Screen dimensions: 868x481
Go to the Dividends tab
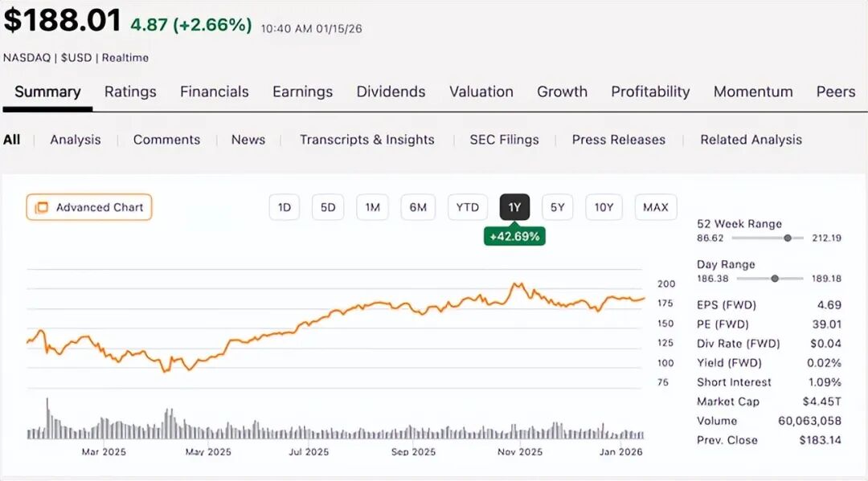click(391, 92)
